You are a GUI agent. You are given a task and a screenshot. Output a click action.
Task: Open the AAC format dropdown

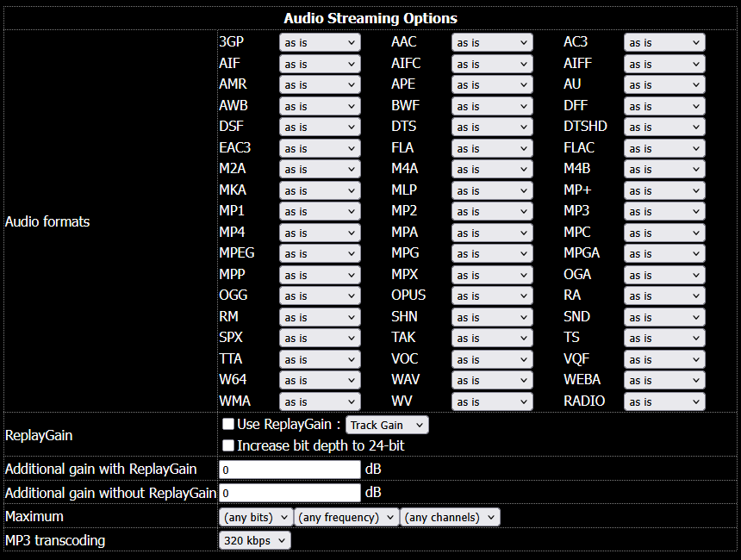coord(492,42)
